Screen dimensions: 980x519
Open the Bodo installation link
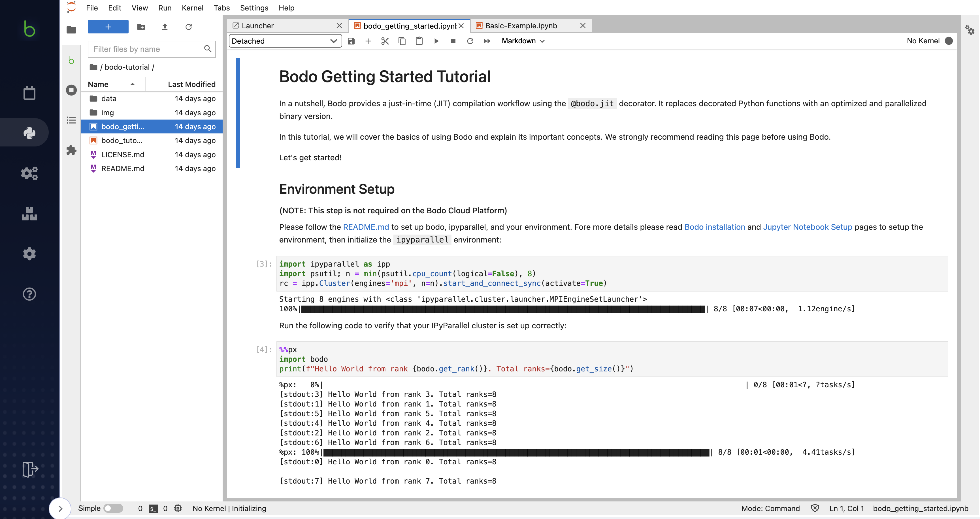coord(714,227)
